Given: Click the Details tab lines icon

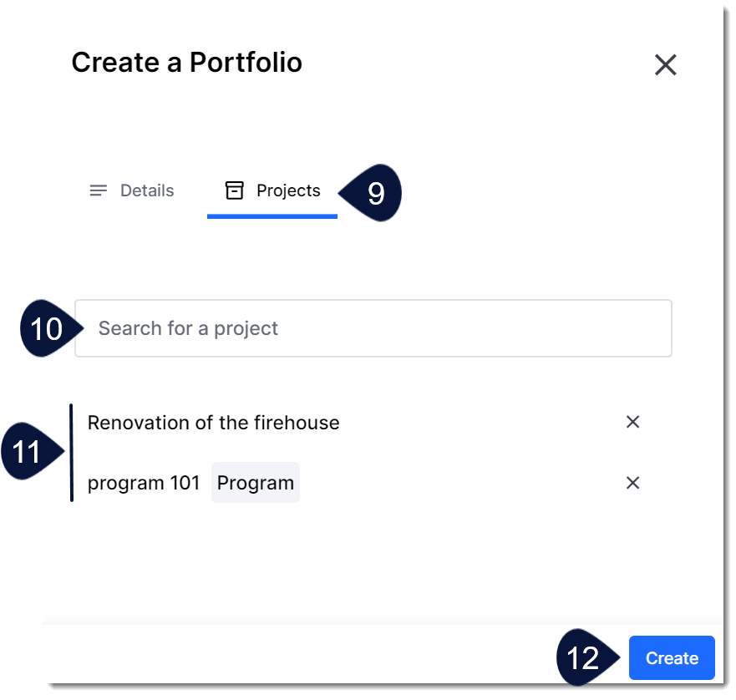Looking at the screenshot, I should pos(98,190).
